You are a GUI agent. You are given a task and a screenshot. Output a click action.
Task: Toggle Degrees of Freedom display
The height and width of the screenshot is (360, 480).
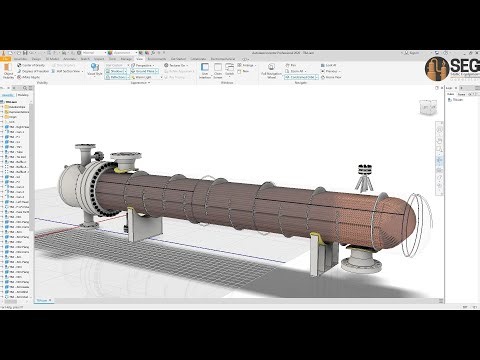coord(33,71)
